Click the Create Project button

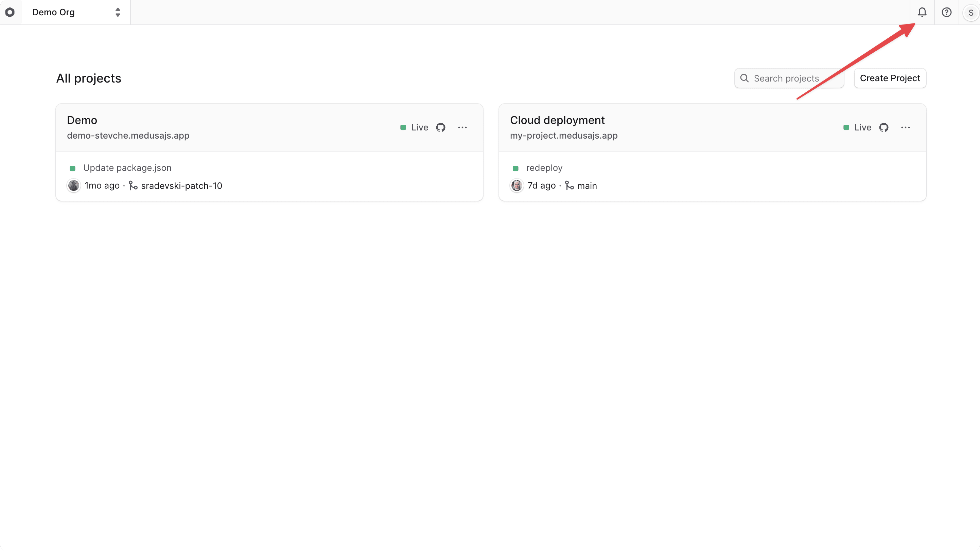point(890,78)
